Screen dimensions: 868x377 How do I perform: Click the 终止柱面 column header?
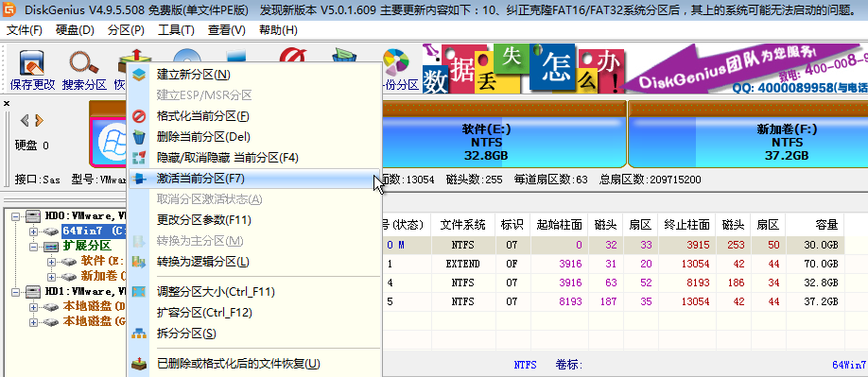pos(687,225)
